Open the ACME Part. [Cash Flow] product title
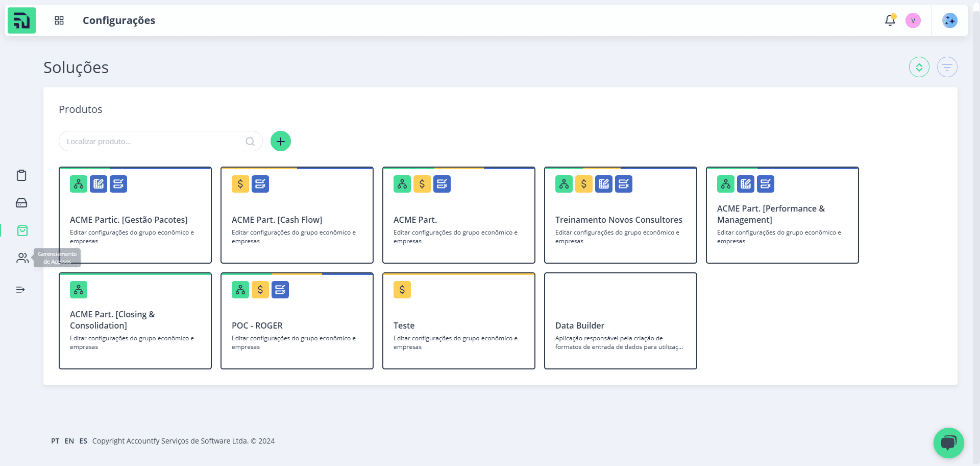Viewport: 980px width, 466px height. [x=277, y=220]
